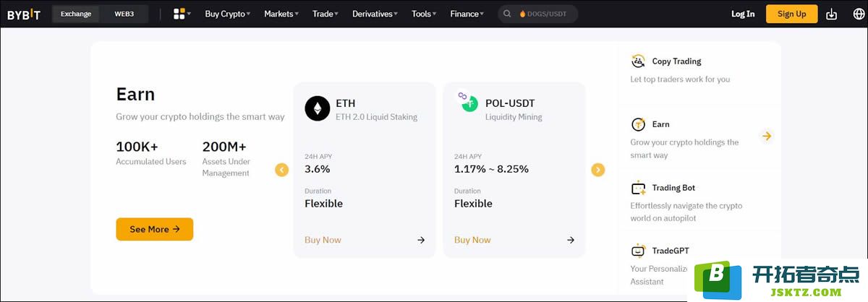This screenshot has width=868, height=302.
Task: Open the apps grid menu icon
Action: click(x=179, y=14)
